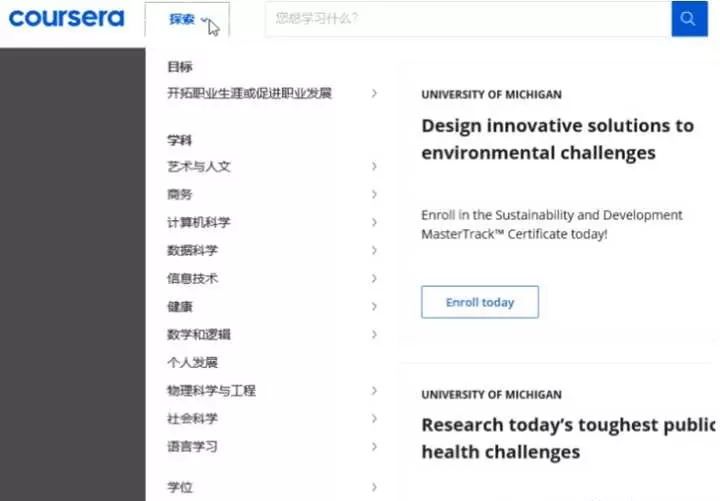Click the 您想学习什么 search field
This screenshot has height=501, width=720.
468,18
